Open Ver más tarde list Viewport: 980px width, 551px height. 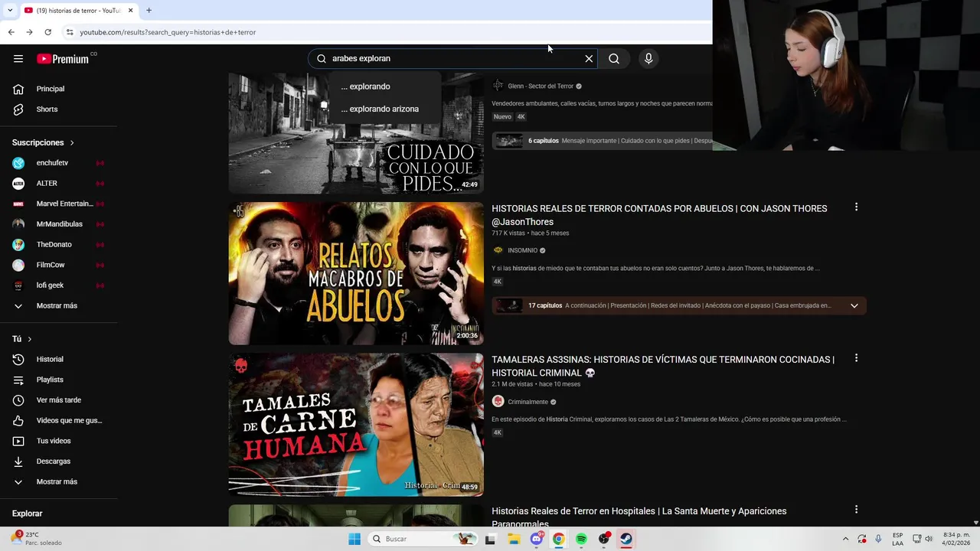point(59,400)
